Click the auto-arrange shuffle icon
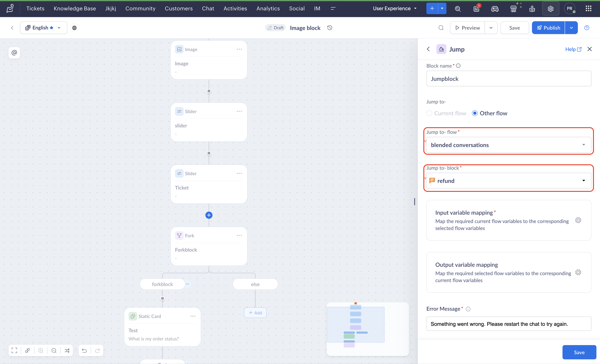 [x=67, y=350]
